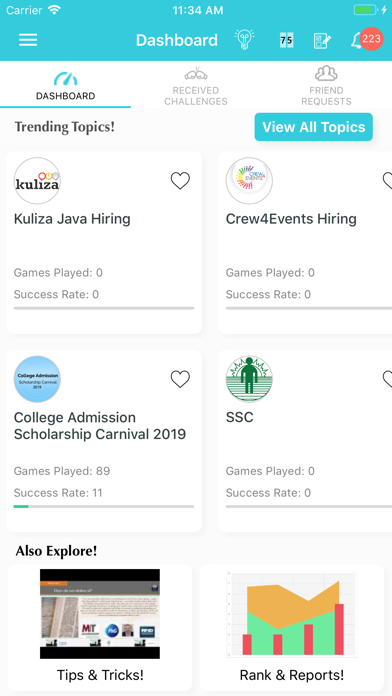This screenshot has height=696, width=392.
Task: Tap the Kuliza logo
Action: click(x=37, y=181)
